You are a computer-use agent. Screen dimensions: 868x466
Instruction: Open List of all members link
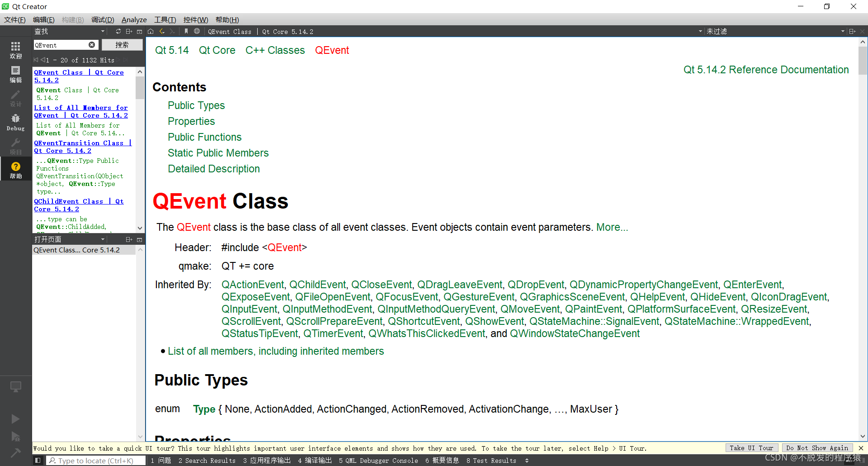point(275,351)
